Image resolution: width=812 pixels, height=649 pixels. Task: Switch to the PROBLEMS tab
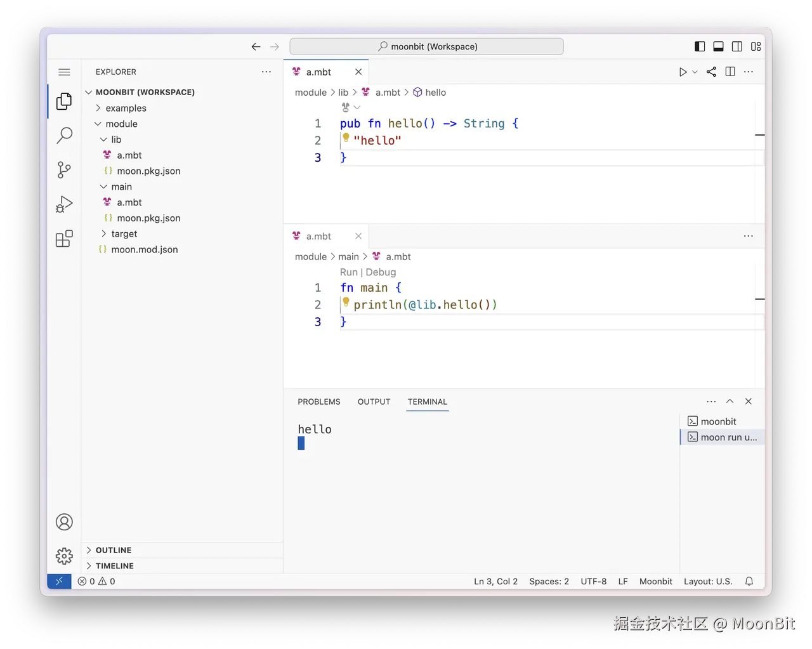(319, 402)
